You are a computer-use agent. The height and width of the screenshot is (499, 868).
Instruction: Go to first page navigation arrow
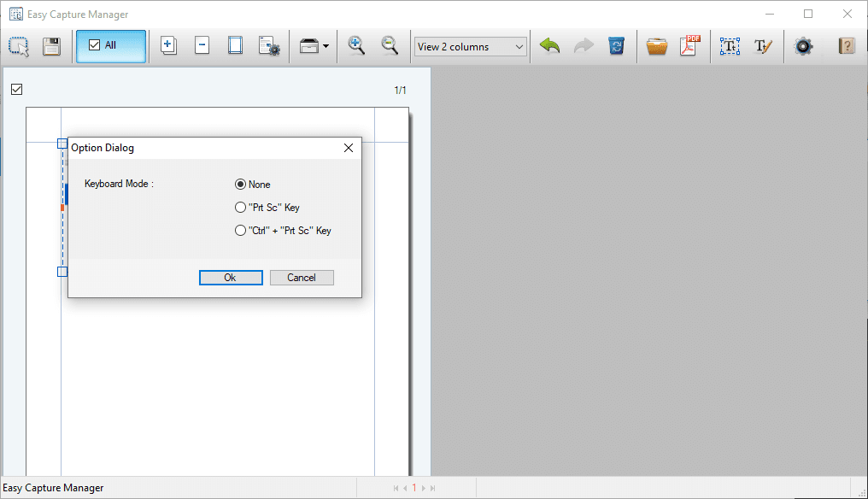pos(396,488)
